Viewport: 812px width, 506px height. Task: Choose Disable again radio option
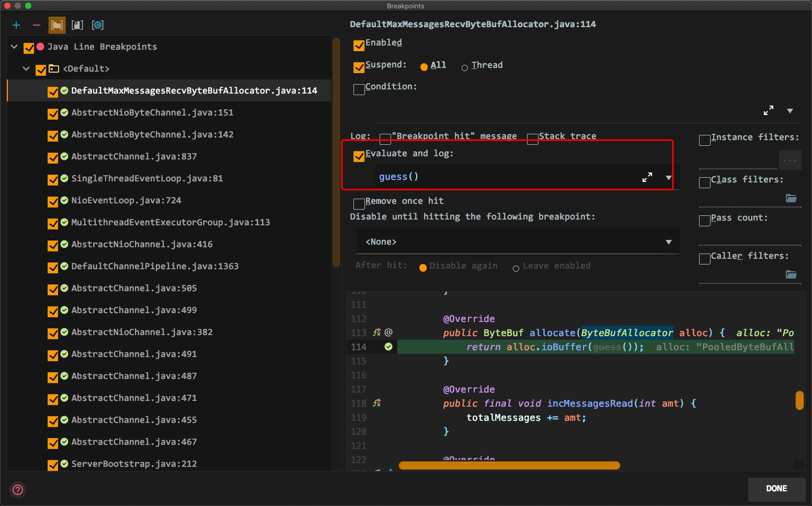(x=423, y=268)
